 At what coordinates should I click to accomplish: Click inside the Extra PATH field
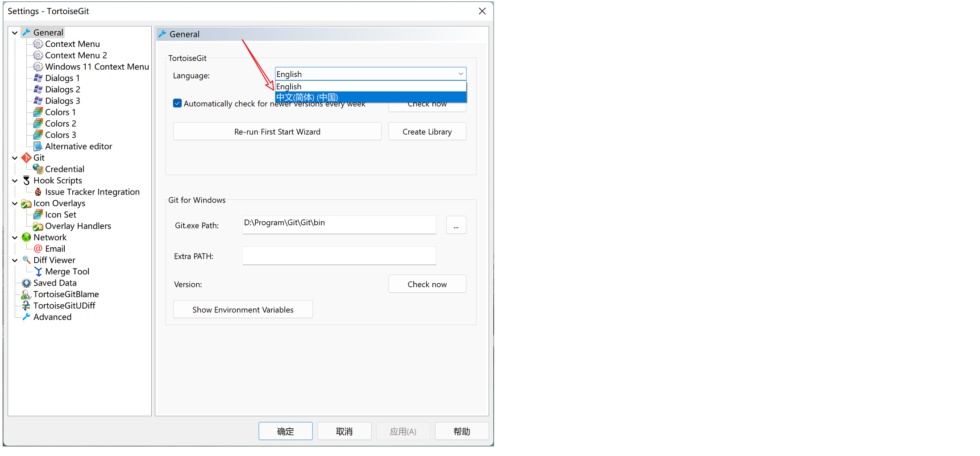pos(339,256)
